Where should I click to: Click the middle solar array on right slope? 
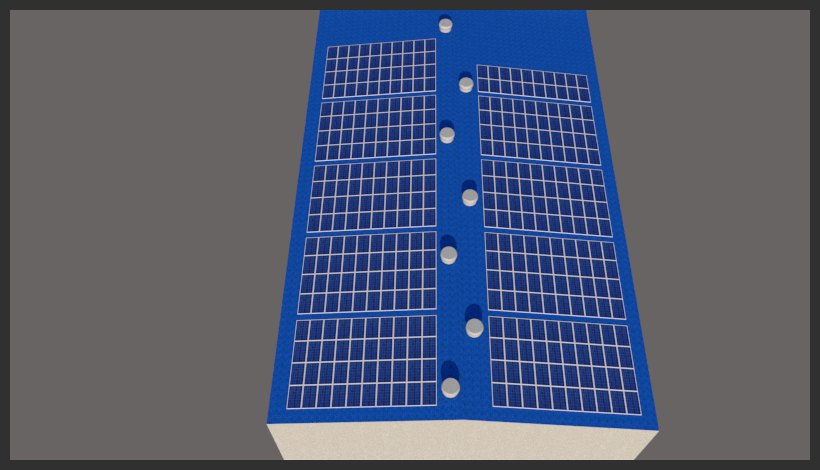click(546, 197)
